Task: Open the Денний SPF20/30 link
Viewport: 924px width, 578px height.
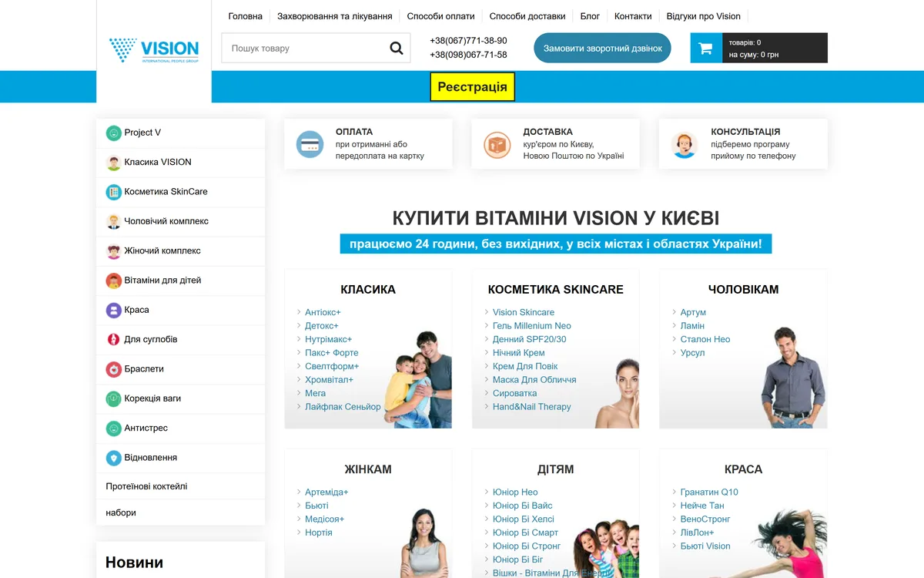Action: point(530,339)
